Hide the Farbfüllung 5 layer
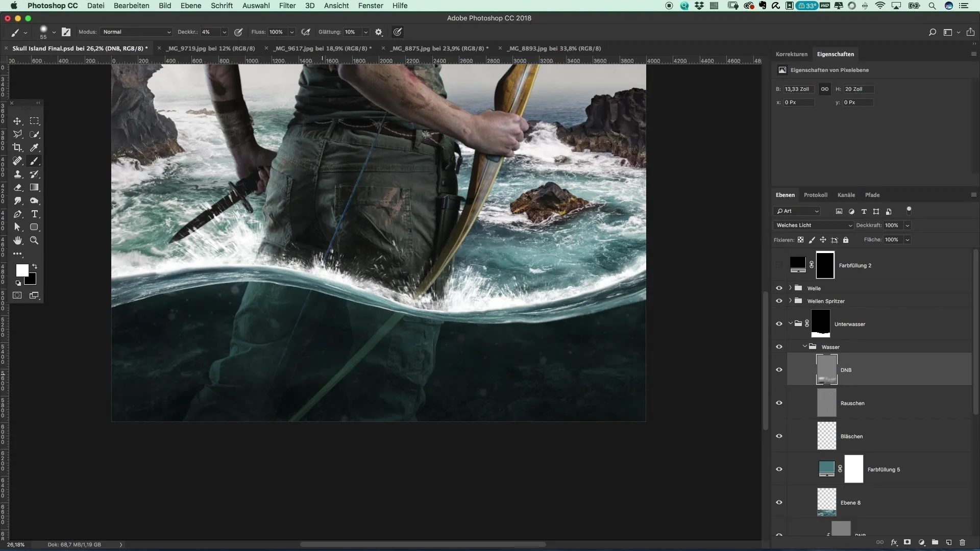This screenshot has width=980, height=551. 779,469
